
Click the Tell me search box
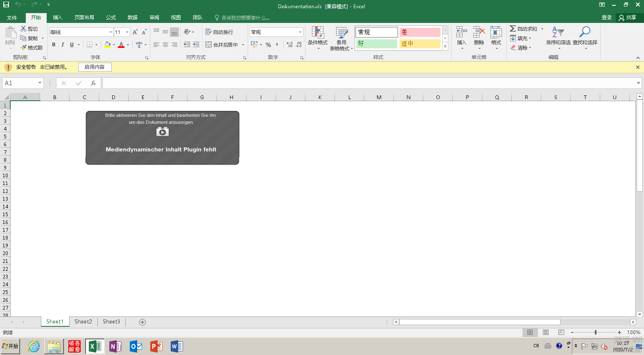click(x=242, y=18)
